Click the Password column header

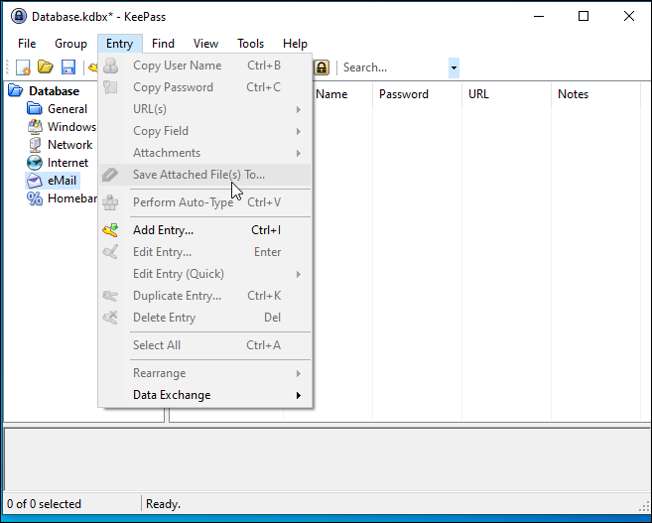(x=417, y=94)
